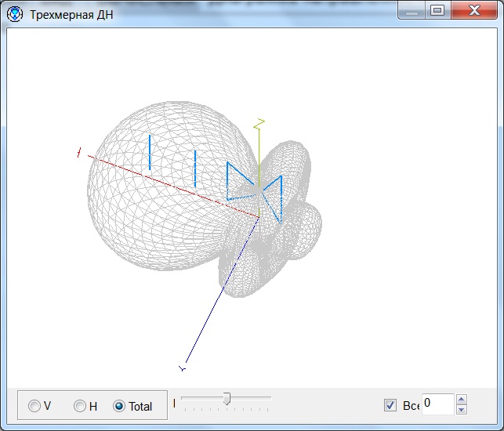This screenshot has width=504, height=431.
Task: Increase value with spinner up arrow
Action: (x=461, y=400)
